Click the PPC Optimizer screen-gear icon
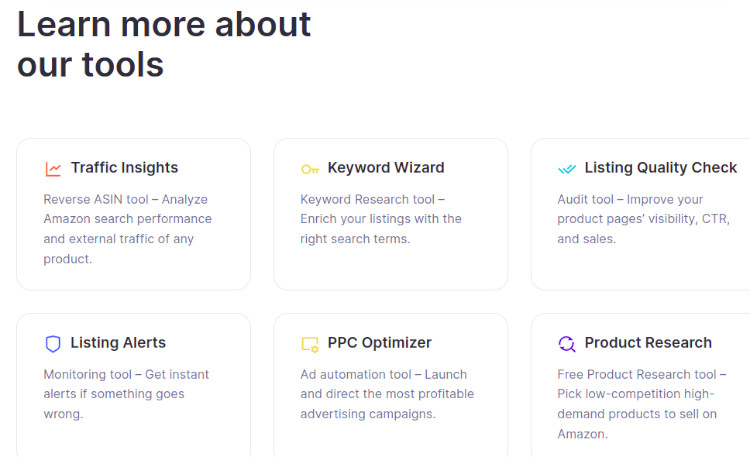 (x=310, y=345)
